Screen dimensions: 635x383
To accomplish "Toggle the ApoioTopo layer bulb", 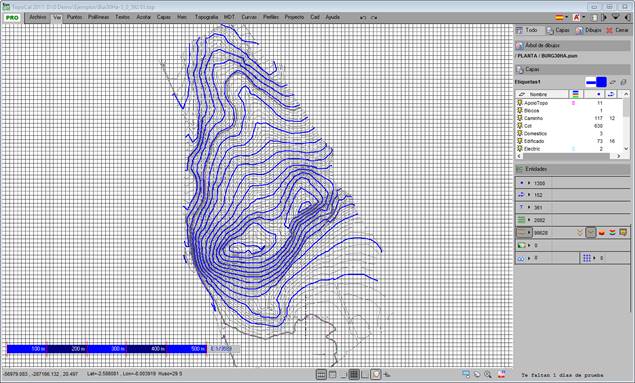I will click(x=520, y=103).
